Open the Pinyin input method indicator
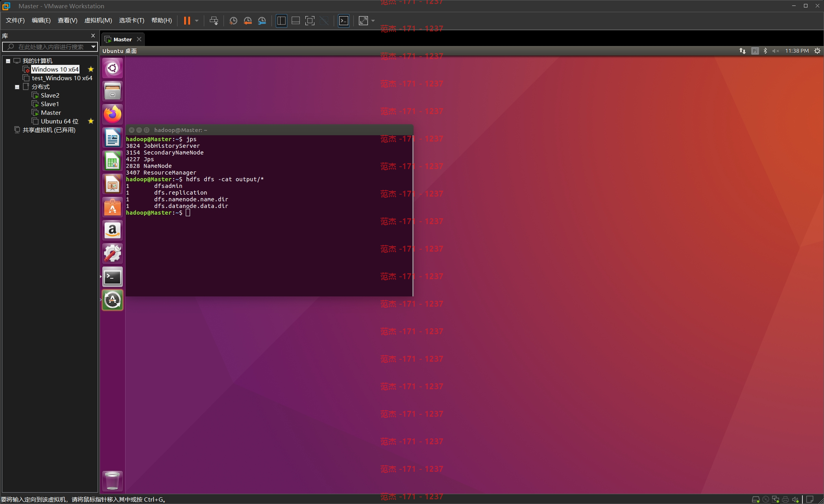Viewport: 824px width, 504px height. [755, 51]
